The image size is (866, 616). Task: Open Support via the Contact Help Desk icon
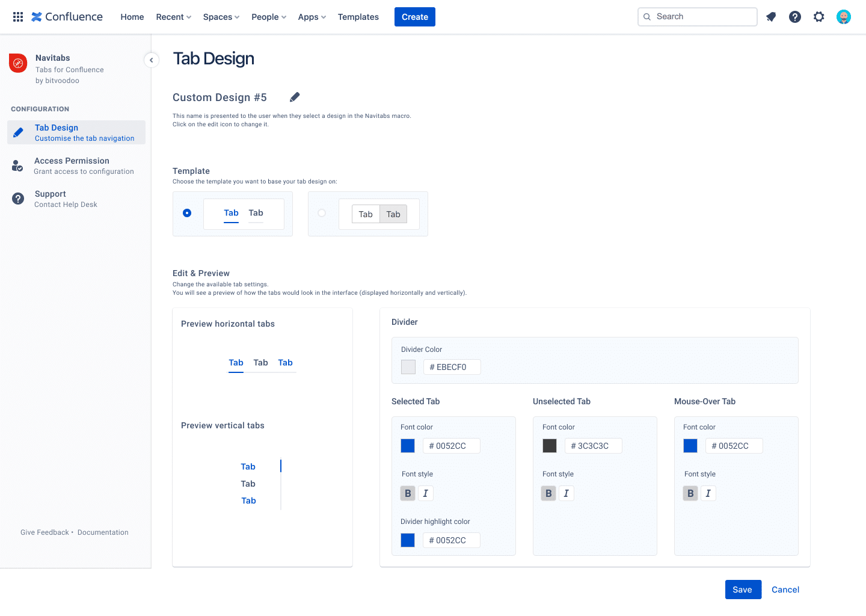point(18,198)
